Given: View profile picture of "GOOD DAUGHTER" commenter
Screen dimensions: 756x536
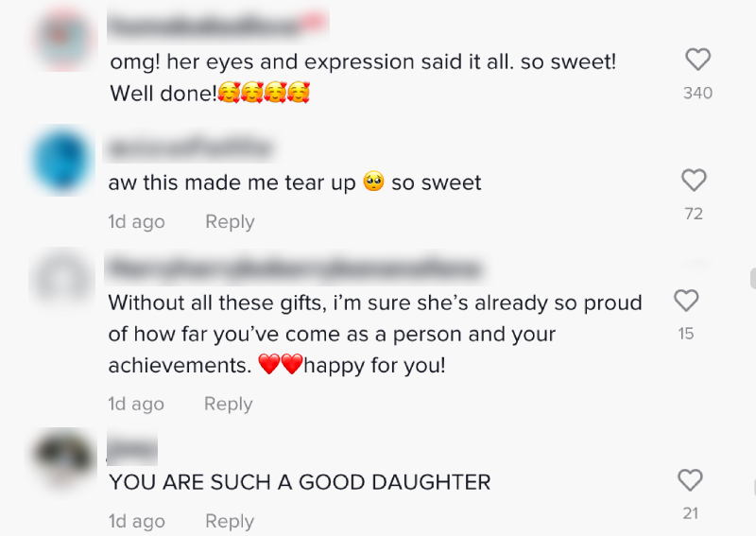Looking at the screenshot, I should pyautogui.click(x=62, y=459).
